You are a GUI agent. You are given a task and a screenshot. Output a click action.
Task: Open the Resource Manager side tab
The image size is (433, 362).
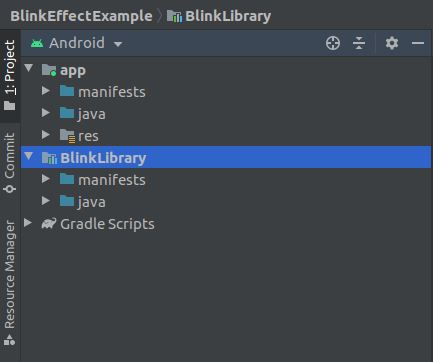point(10,283)
